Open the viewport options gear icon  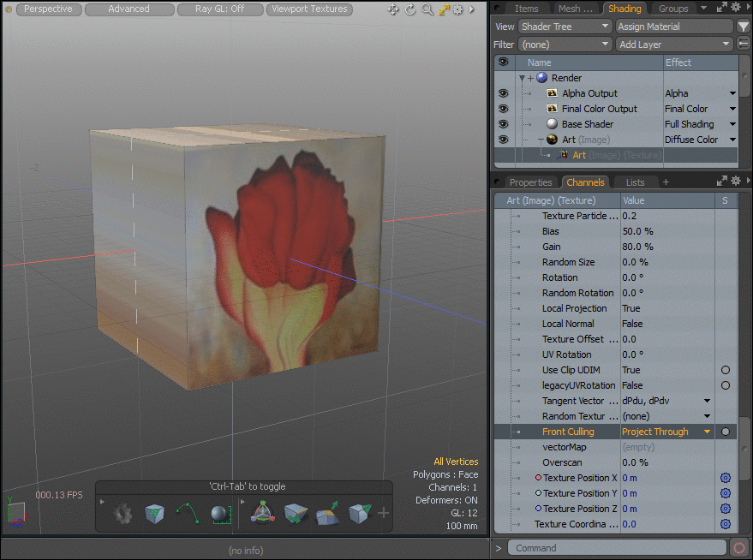point(457,9)
